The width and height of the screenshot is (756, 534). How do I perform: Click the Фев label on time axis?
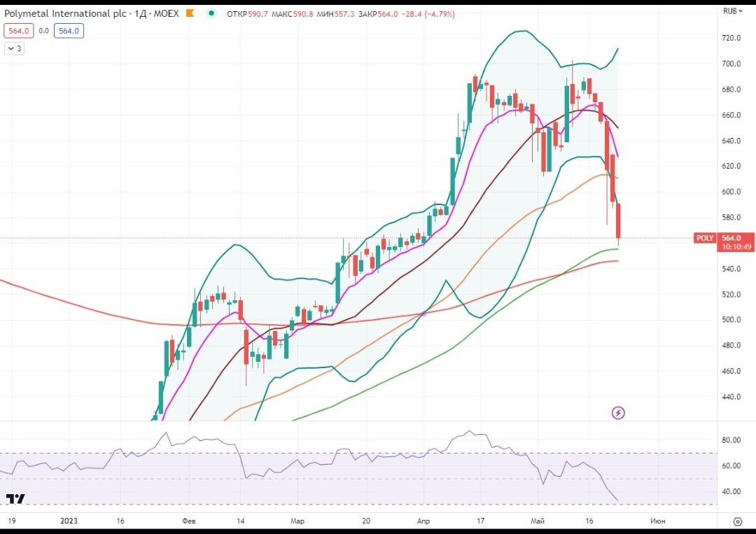coord(189,521)
